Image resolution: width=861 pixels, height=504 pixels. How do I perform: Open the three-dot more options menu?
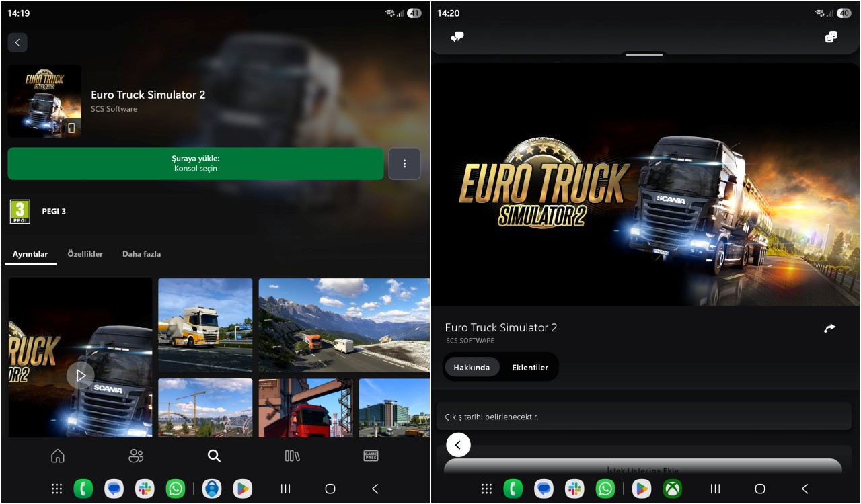(404, 163)
